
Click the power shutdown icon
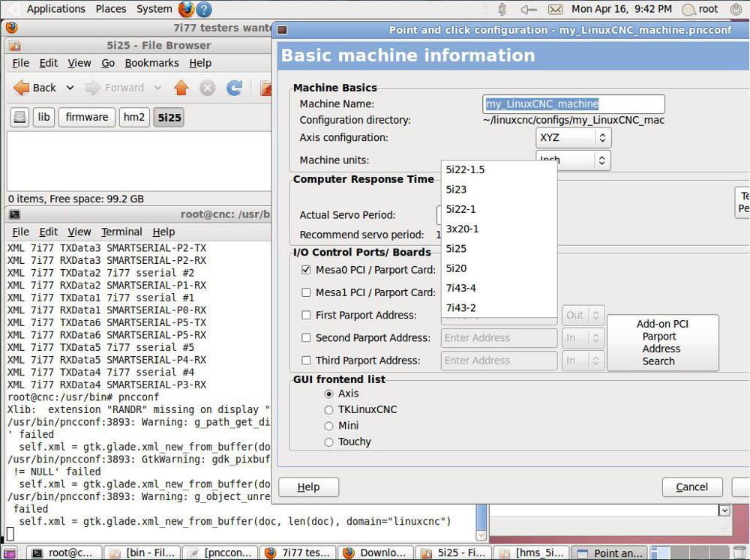coord(736,9)
